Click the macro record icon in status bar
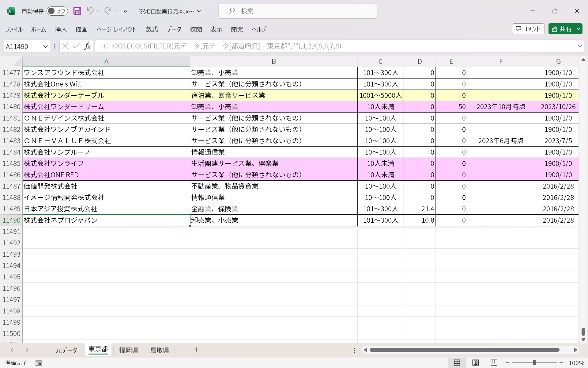This screenshot has height=368, width=588. 39,363
